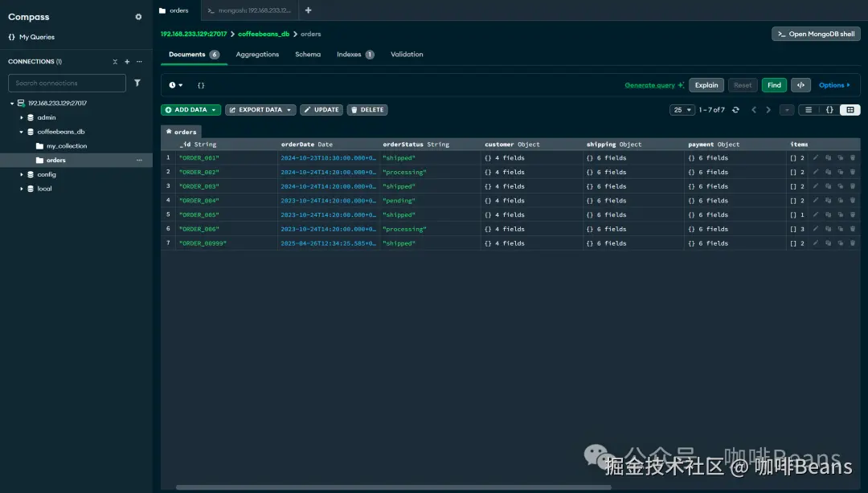Edit document ORDER_005 with pencil icon
Image resolution: width=868 pixels, height=493 pixels.
816,214
